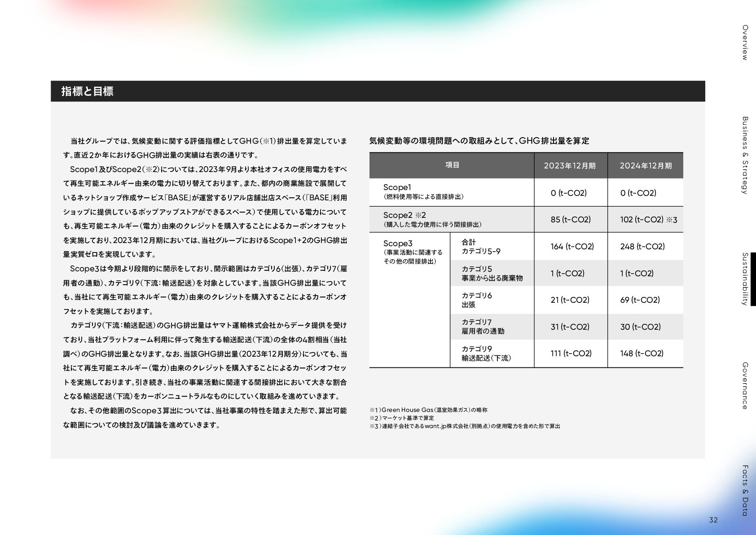
Task: Select カテゴリ6 出張 row label
Action: [476, 300]
